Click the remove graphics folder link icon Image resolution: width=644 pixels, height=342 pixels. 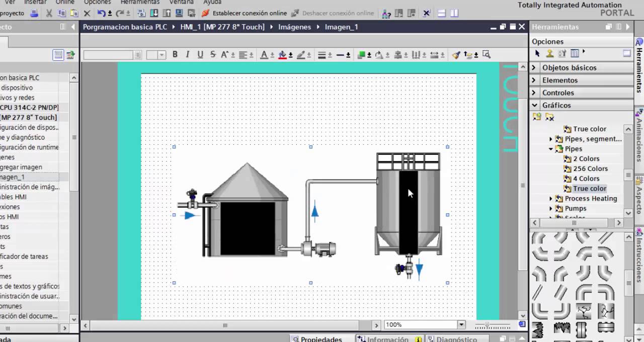pyautogui.click(x=549, y=117)
